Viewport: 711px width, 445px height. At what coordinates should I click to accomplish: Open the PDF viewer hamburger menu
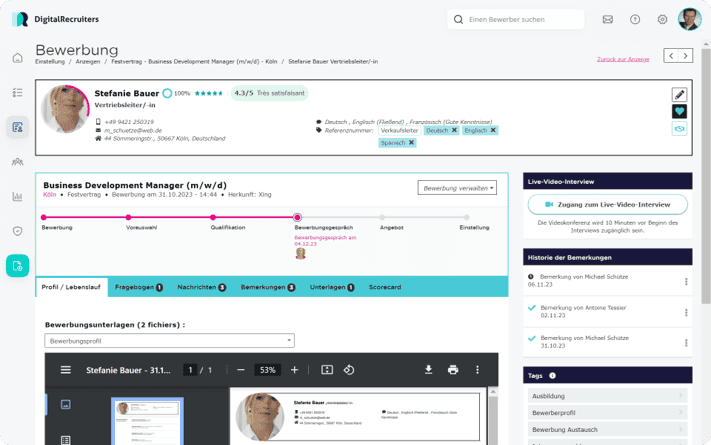point(66,370)
